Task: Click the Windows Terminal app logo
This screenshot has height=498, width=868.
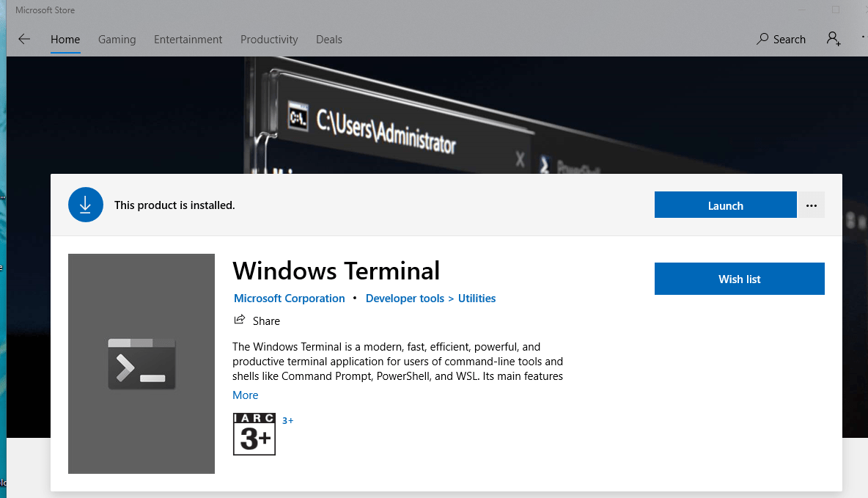Action: coord(141,364)
